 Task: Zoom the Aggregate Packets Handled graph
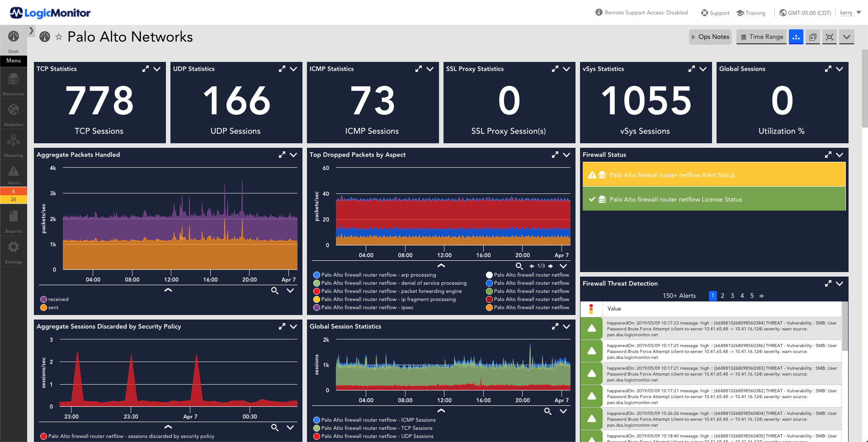click(x=274, y=291)
